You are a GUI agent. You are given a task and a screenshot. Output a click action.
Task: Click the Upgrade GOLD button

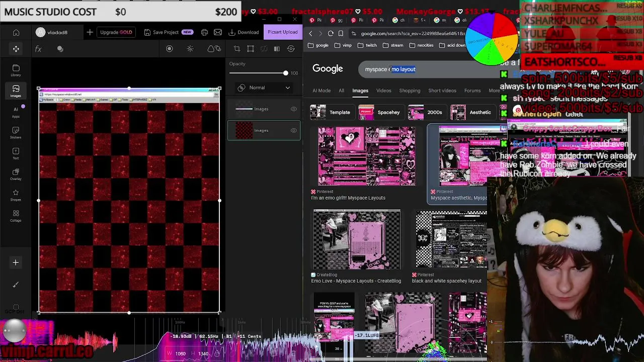[116, 32]
